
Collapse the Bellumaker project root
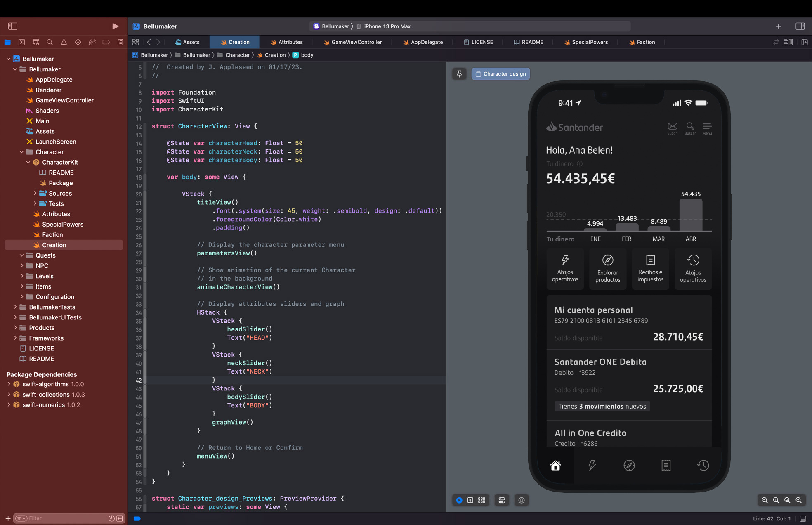[8, 59]
